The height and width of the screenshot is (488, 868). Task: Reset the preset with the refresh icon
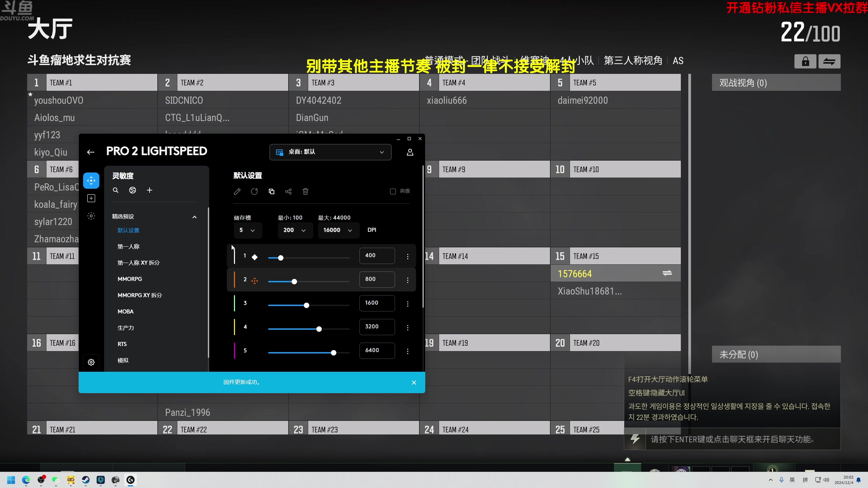click(x=254, y=191)
